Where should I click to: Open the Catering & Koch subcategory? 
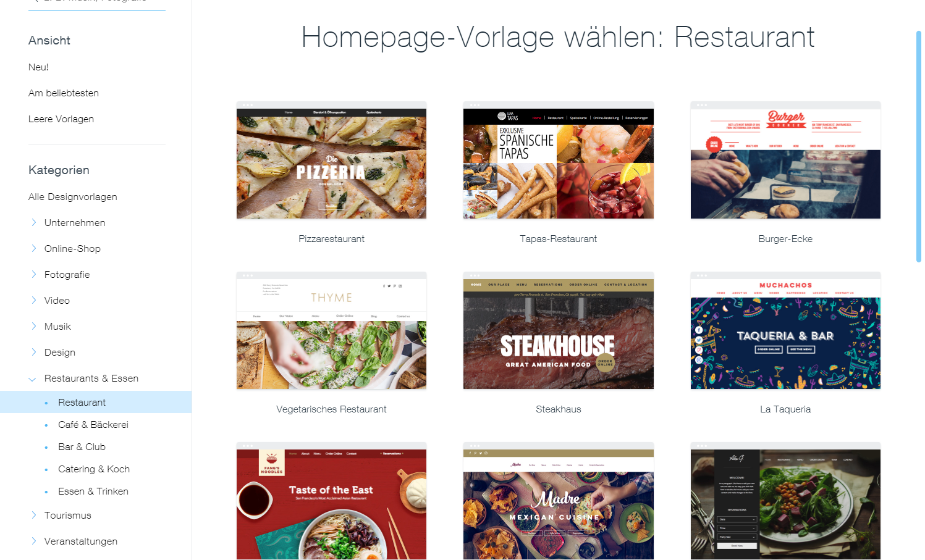coord(94,469)
